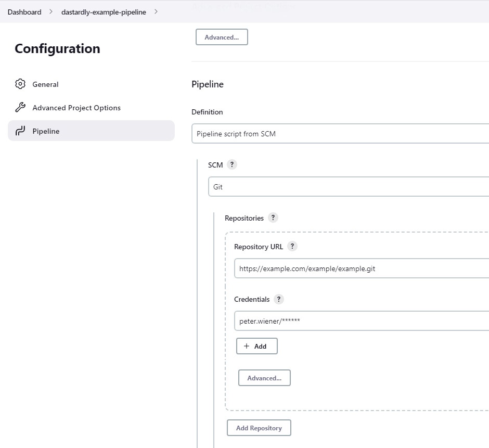Click chevron after Dashboard breadcrumb

[x=51, y=12]
